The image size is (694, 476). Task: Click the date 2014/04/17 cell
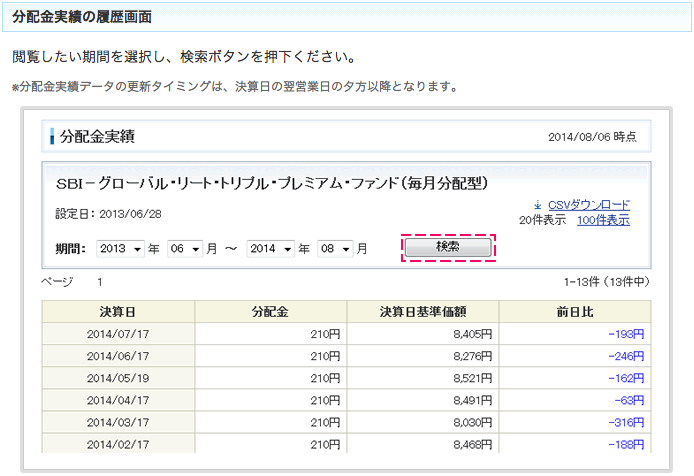click(118, 400)
